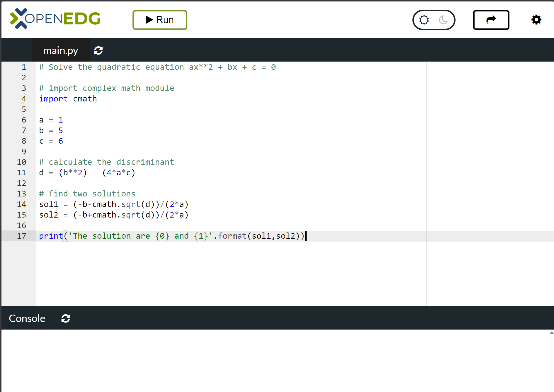Click on the discriminant formula line
This screenshot has width=554, height=392.
click(x=87, y=173)
